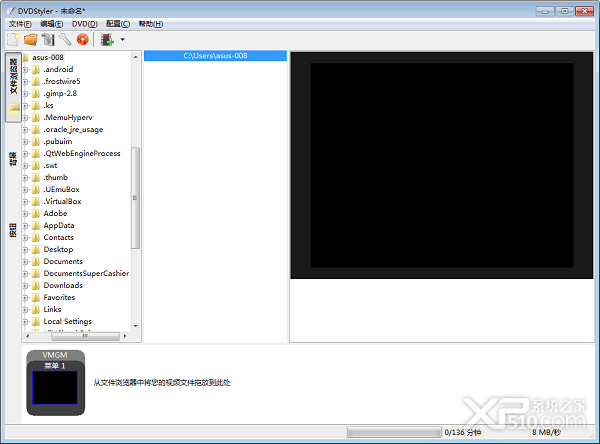
Task: Click the tree horizontal scroll right arrow
Action: (x=125, y=336)
